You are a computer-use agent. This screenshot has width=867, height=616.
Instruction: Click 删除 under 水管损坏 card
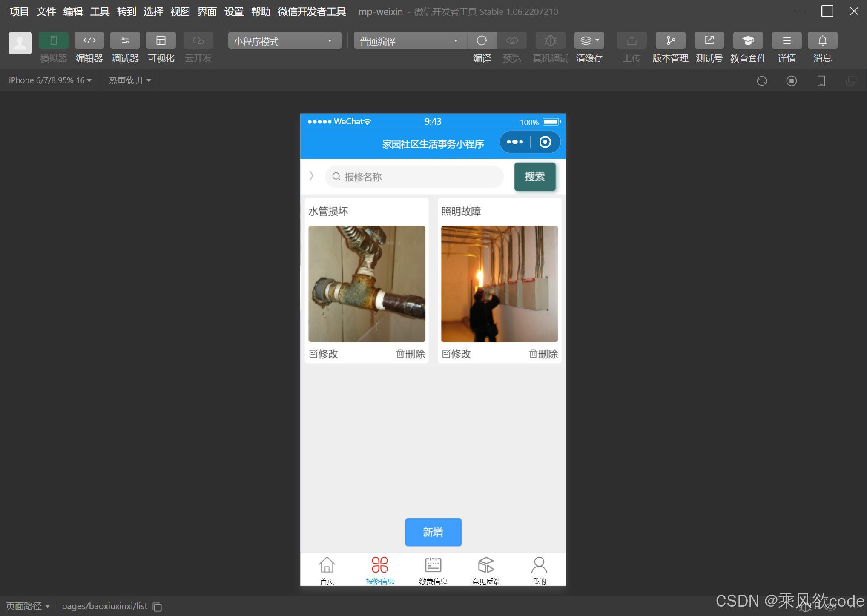[x=411, y=354]
